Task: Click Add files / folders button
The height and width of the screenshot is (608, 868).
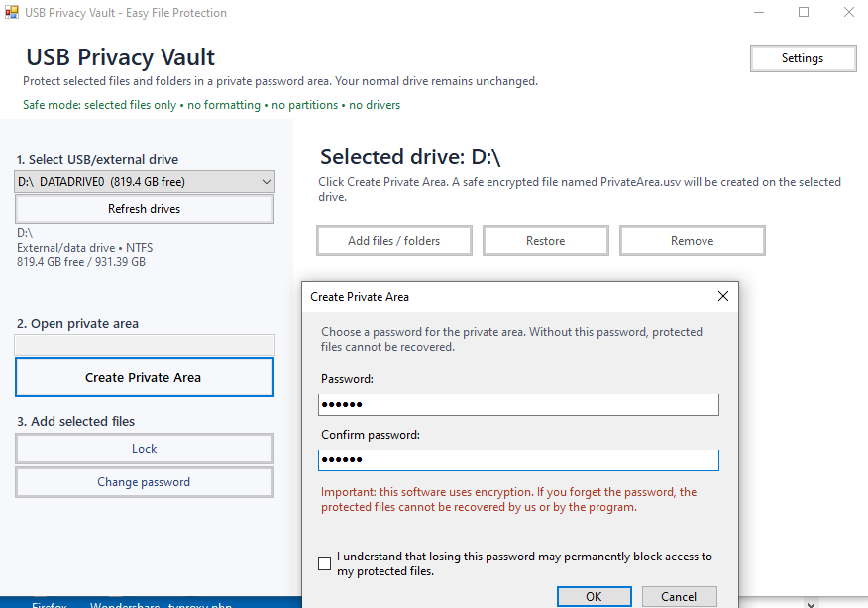Action: point(394,241)
